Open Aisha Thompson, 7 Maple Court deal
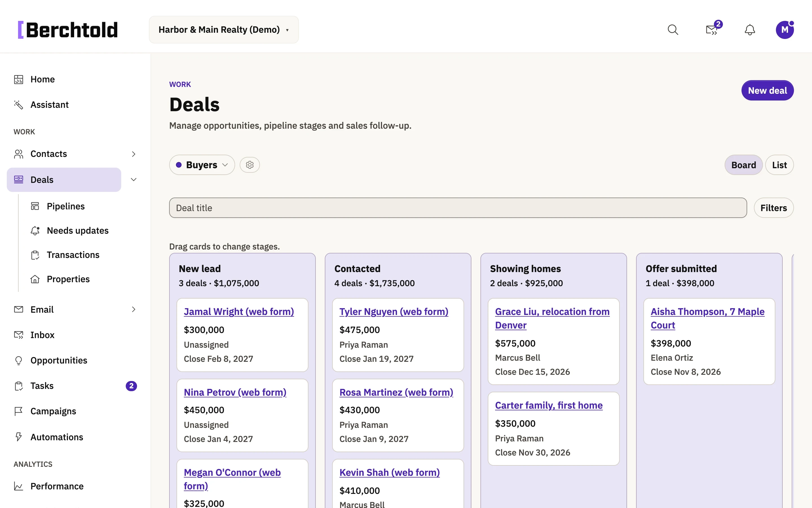Screen dimensions: 812x508 click(707, 319)
